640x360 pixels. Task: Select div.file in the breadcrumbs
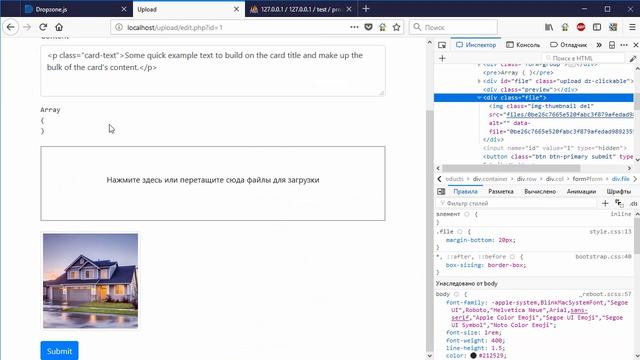(x=620, y=179)
